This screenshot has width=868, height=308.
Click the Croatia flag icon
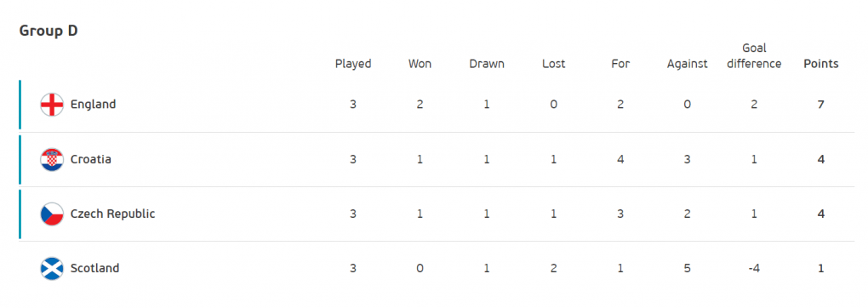pyautogui.click(x=52, y=160)
